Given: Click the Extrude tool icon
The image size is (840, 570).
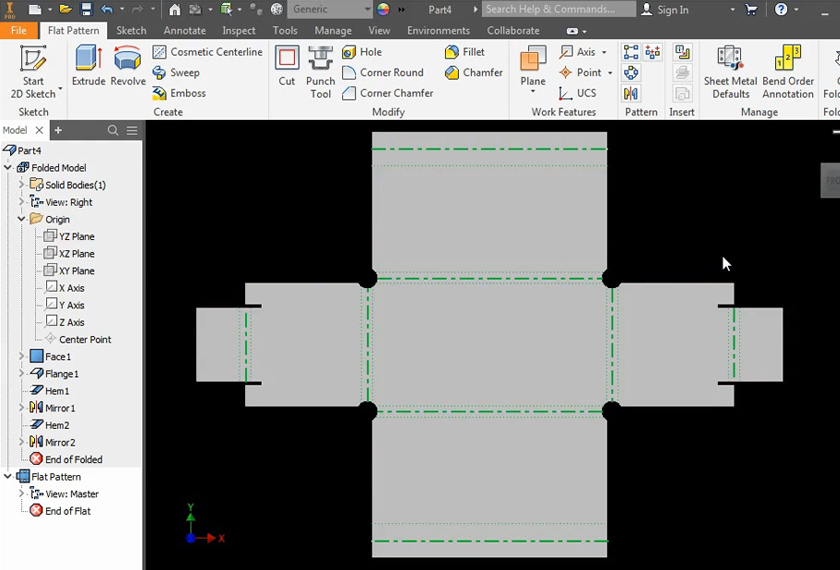Looking at the screenshot, I should tap(88, 66).
